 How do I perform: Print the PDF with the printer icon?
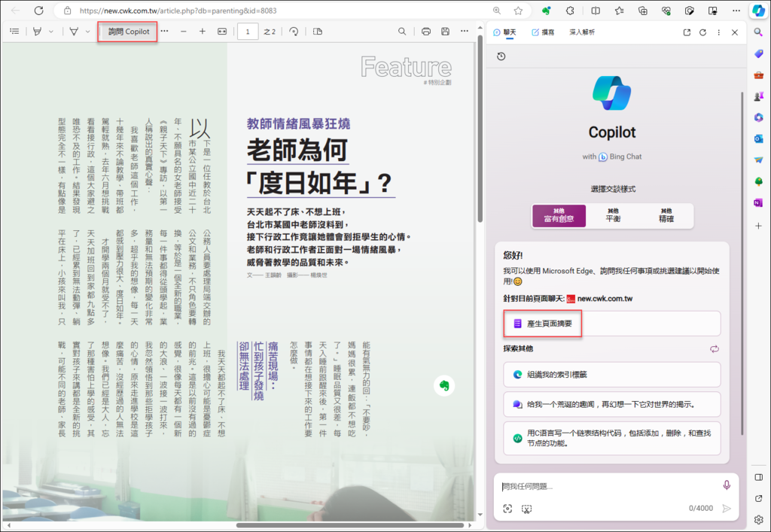click(426, 32)
